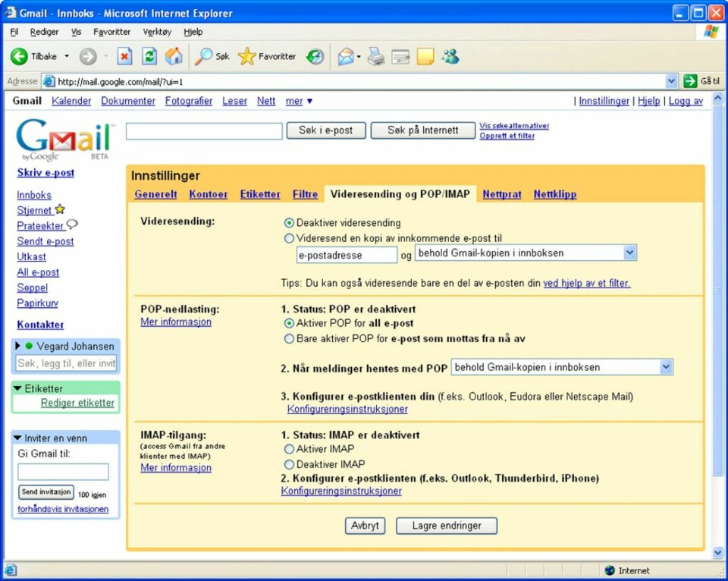Click the Søk på Internett button
This screenshot has width=728, height=581.
tap(423, 130)
